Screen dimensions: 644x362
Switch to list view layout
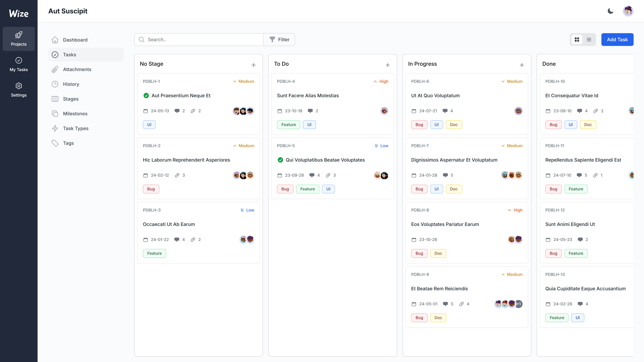click(x=589, y=40)
